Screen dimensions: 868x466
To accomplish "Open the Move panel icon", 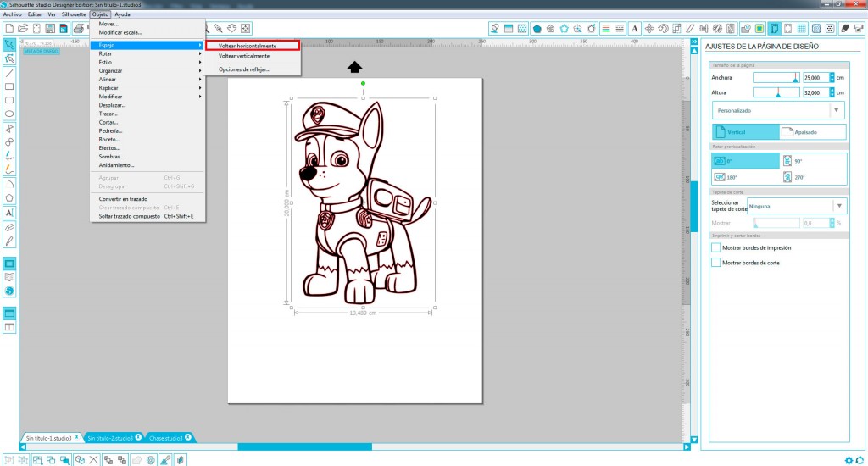I will [648, 28].
